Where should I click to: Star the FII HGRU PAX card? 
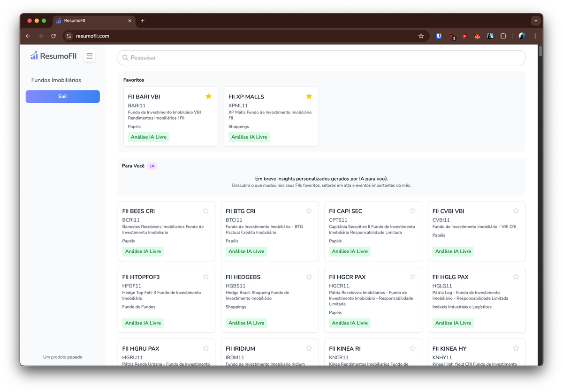tap(205, 348)
